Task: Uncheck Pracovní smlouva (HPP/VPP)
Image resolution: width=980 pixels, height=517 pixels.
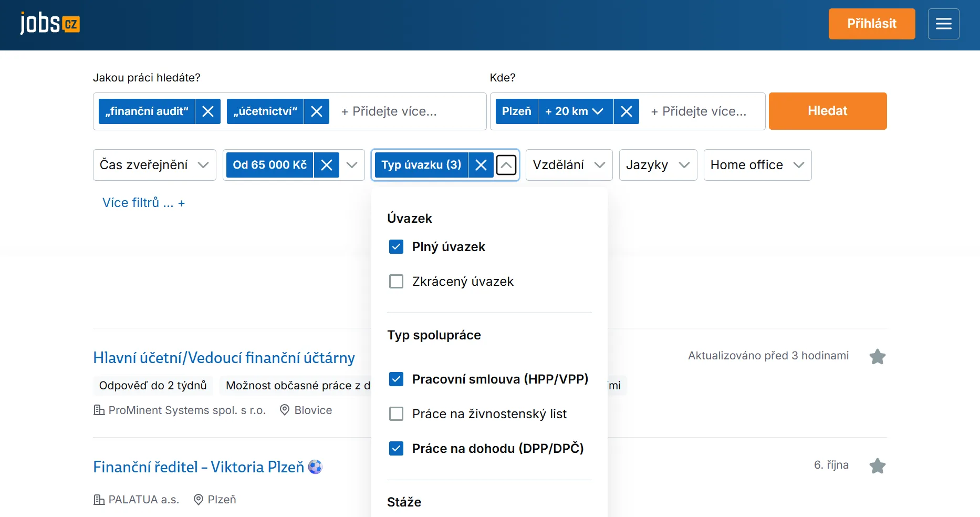Action: pos(396,379)
